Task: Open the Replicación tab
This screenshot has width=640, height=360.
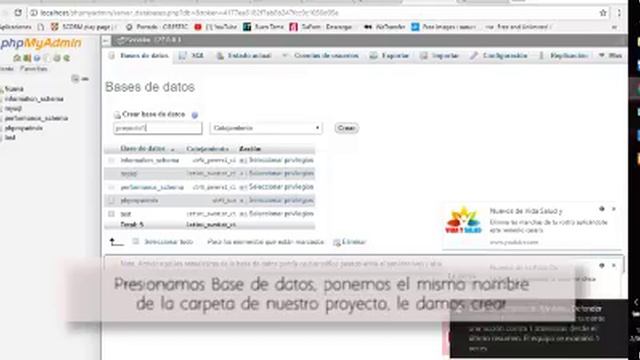Action: point(564,56)
